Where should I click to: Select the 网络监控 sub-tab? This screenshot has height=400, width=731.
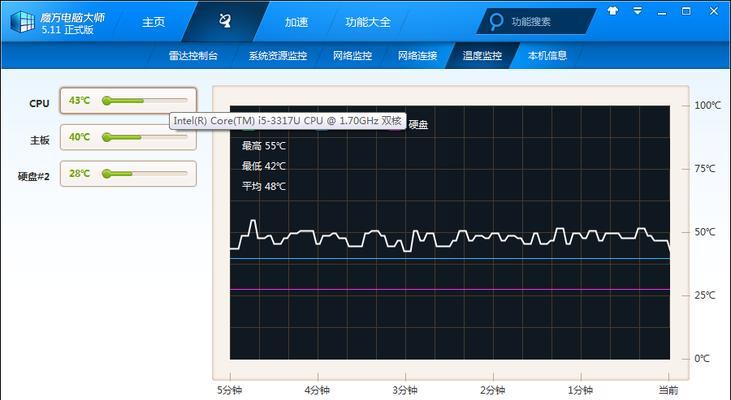click(x=352, y=55)
